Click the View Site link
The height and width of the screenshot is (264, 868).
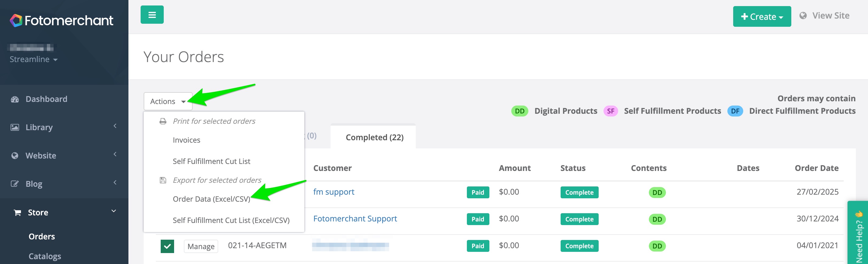(x=831, y=16)
